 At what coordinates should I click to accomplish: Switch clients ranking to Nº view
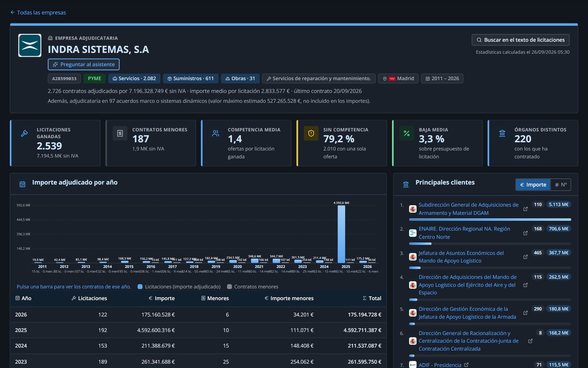(x=561, y=185)
